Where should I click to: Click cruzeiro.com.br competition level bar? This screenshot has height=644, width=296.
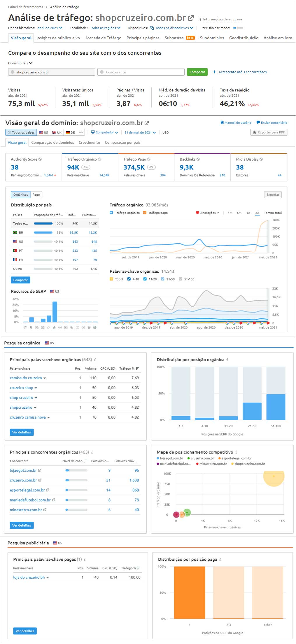pos(76,480)
